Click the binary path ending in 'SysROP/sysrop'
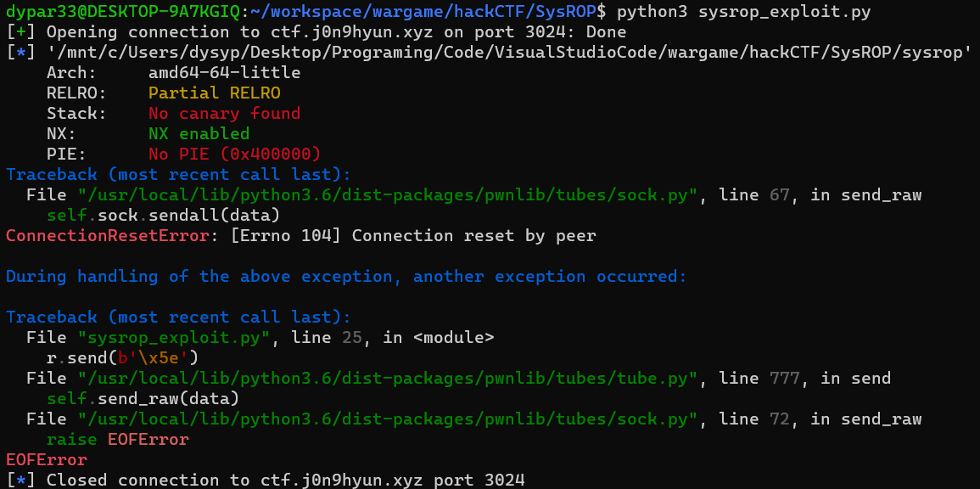Image resolution: width=980 pixels, height=489 pixels. (x=509, y=53)
